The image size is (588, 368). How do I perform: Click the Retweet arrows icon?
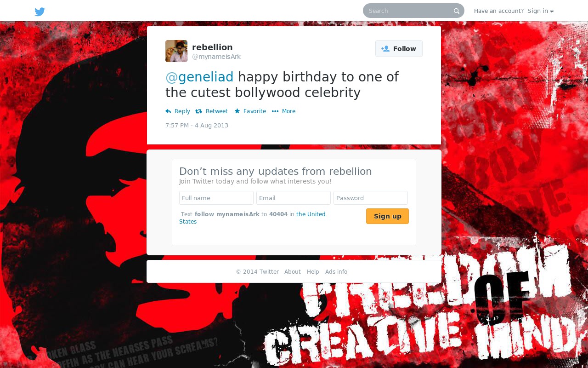point(198,111)
